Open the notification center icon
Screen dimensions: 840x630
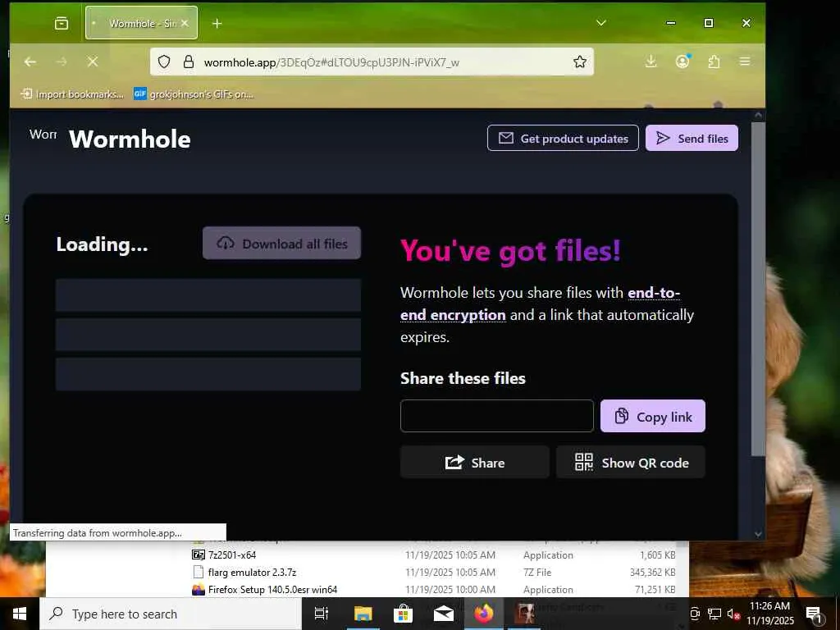tap(814, 614)
